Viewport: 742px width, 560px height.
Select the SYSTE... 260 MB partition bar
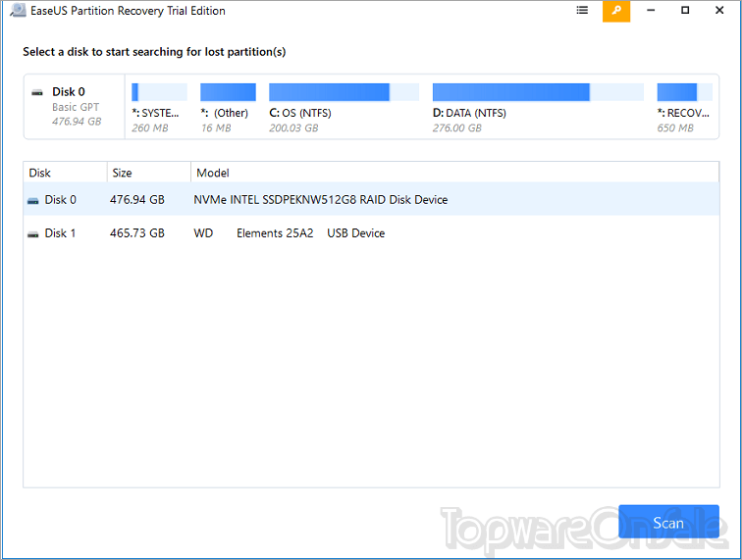159,92
